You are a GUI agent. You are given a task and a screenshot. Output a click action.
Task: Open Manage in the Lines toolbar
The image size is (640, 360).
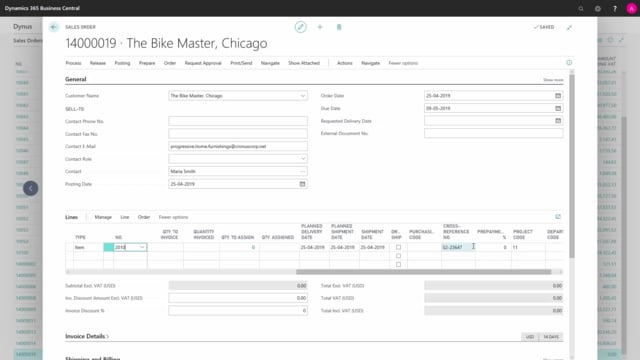[x=103, y=217]
